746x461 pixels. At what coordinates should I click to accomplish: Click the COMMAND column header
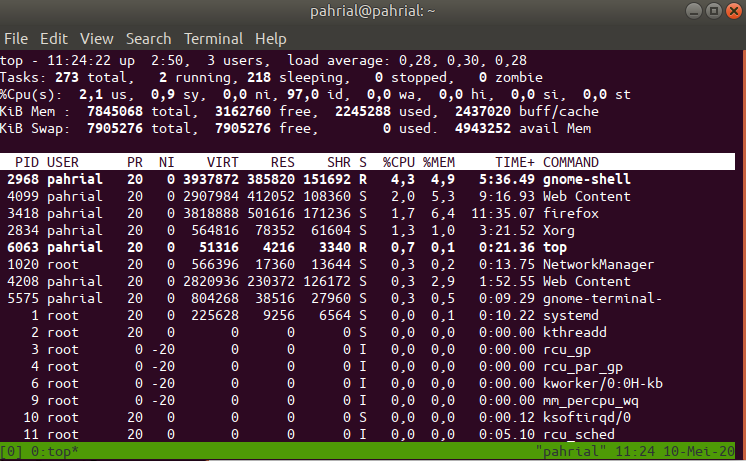coord(571,162)
